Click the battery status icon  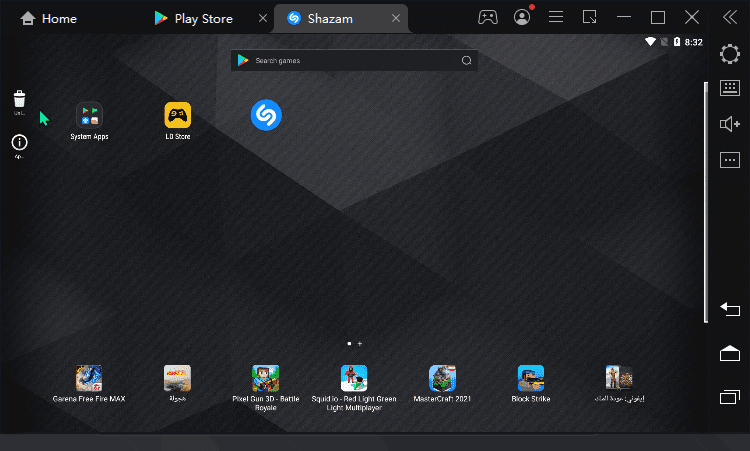tap(677, 42)
